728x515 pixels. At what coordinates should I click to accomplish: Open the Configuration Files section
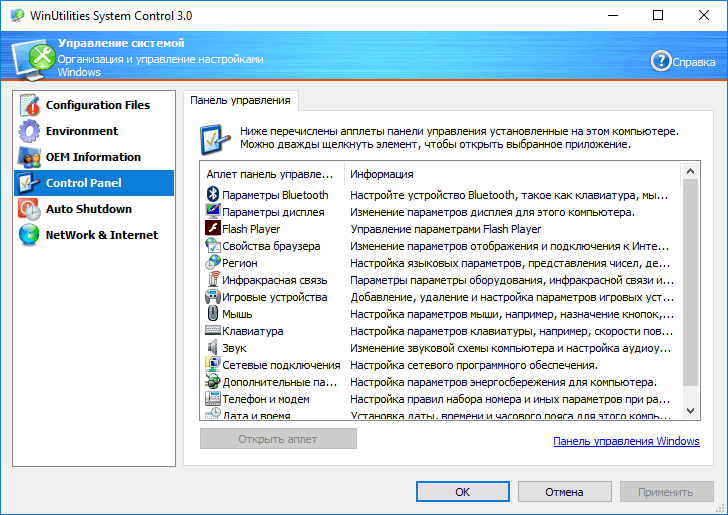click(94, 105)
